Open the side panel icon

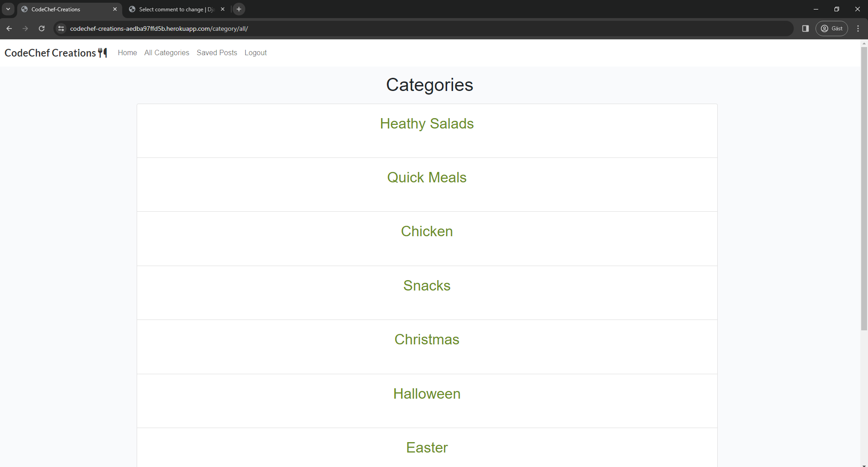point(805,29)
